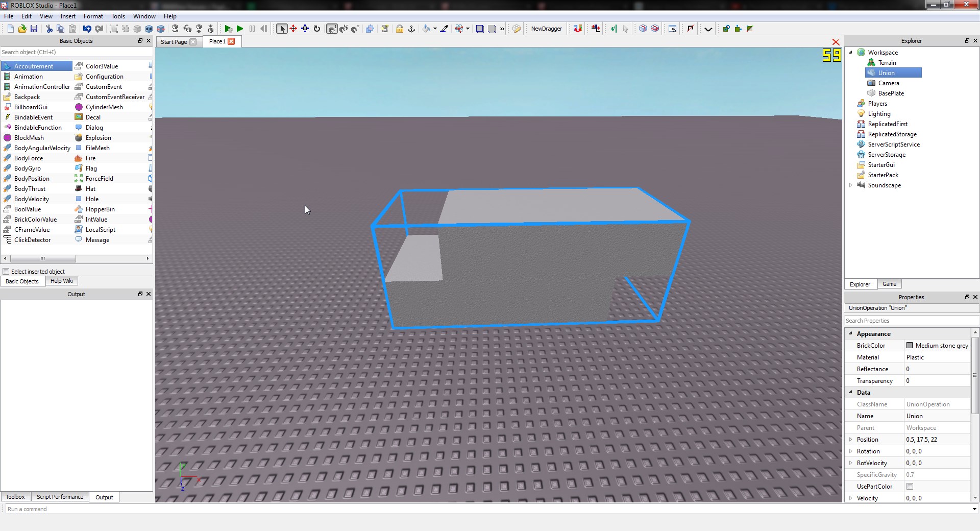The width and height of the screenshot is (980, 531).
Task: Click the Union parts toolbar icon
Action: (137, 29)
